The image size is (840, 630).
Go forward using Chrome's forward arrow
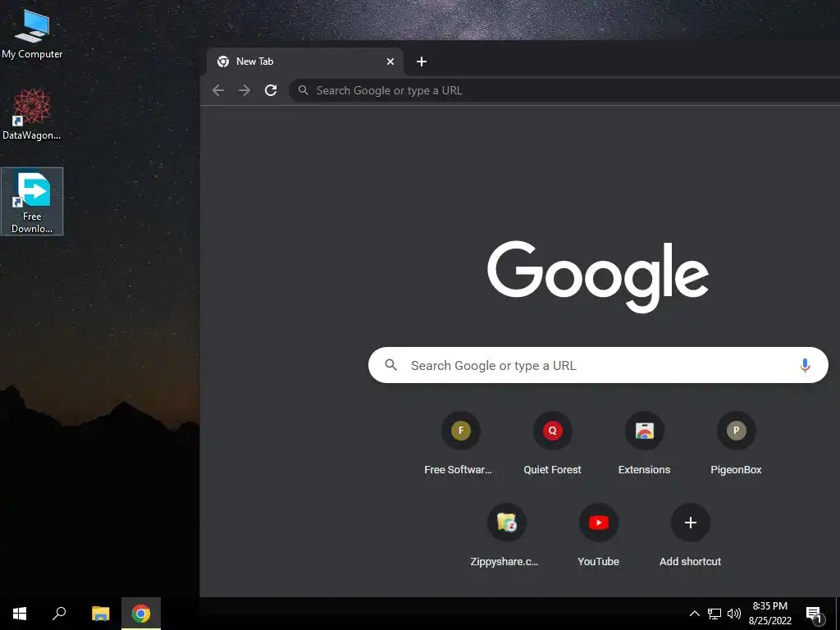[x=244, y=90]
